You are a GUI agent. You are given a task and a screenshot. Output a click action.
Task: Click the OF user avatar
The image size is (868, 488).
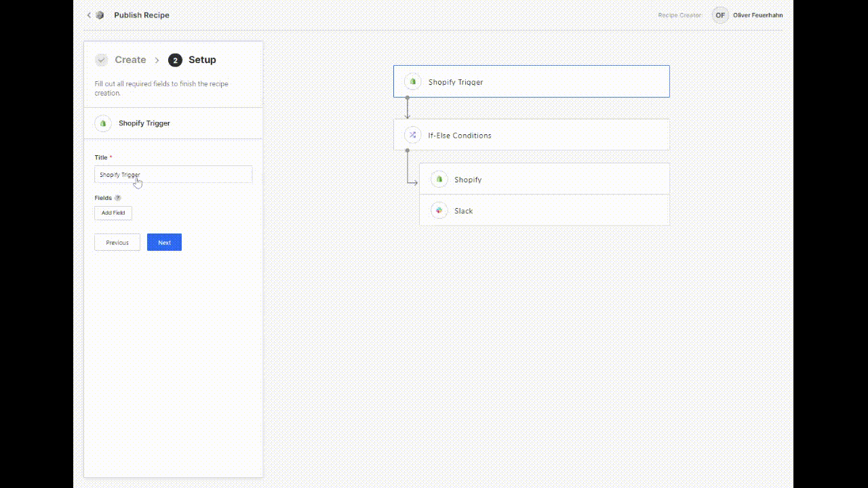click(x=720, y=15)
